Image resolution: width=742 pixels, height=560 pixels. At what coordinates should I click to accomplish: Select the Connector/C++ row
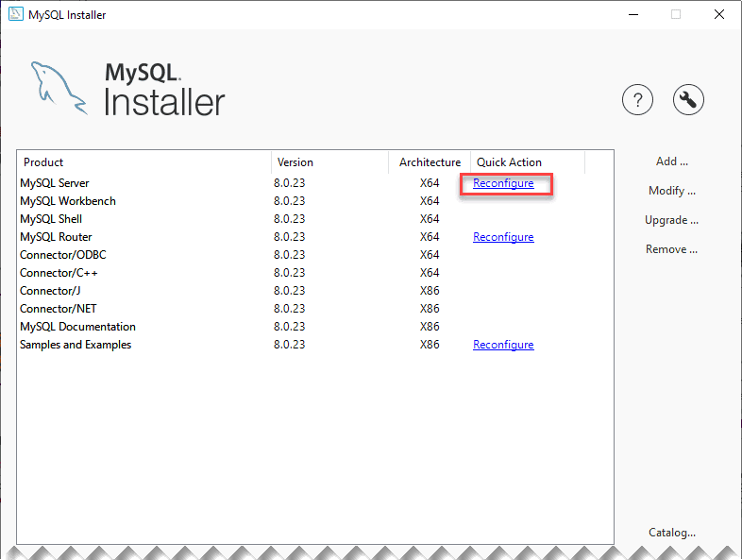[x=315, y=273]
